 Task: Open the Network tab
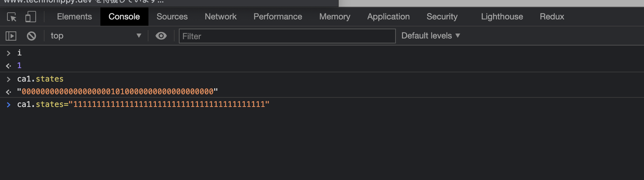click(x=221, y=17)
